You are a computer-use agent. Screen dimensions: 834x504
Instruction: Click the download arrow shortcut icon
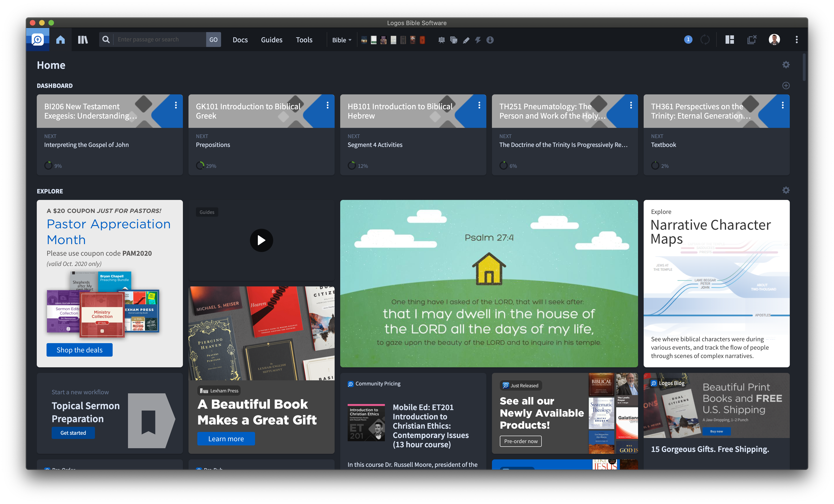click(490, 40)
